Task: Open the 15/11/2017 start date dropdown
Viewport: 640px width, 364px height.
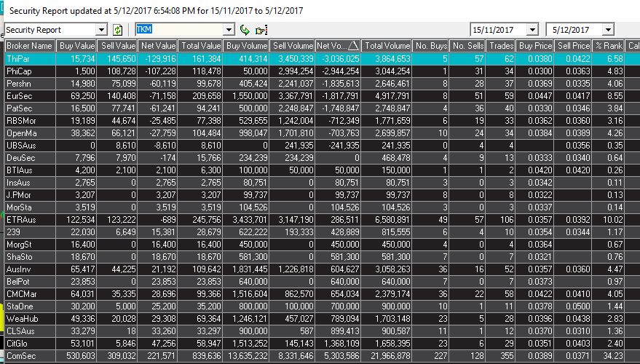Action: pyautogui.click(x=533, y=30)
